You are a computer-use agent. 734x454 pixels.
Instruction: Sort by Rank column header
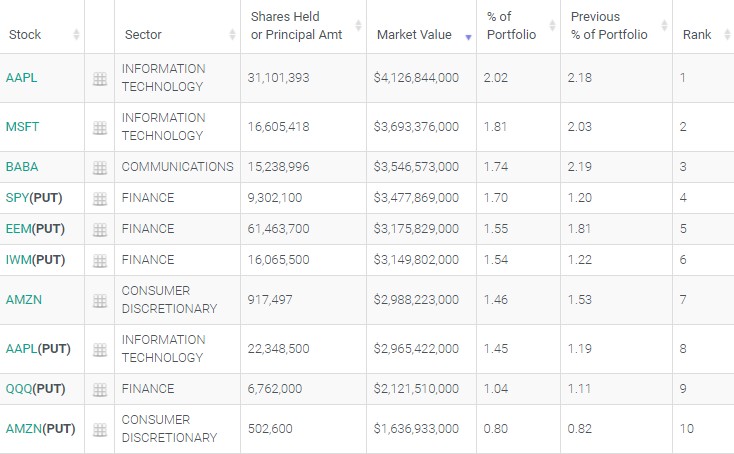(x=697, y=35)
